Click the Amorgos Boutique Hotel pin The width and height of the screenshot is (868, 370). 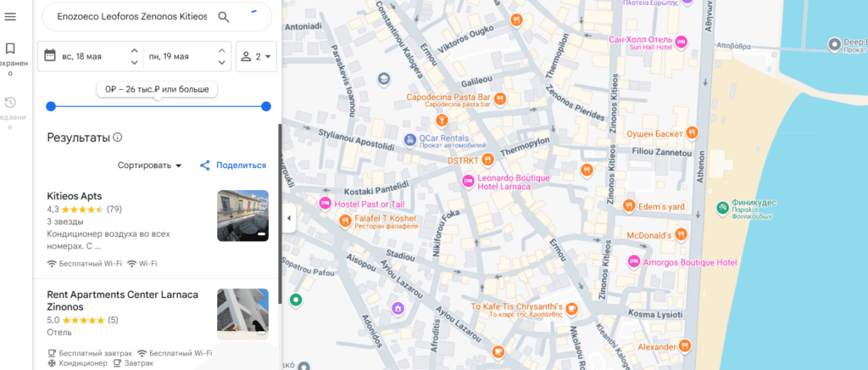634,261
